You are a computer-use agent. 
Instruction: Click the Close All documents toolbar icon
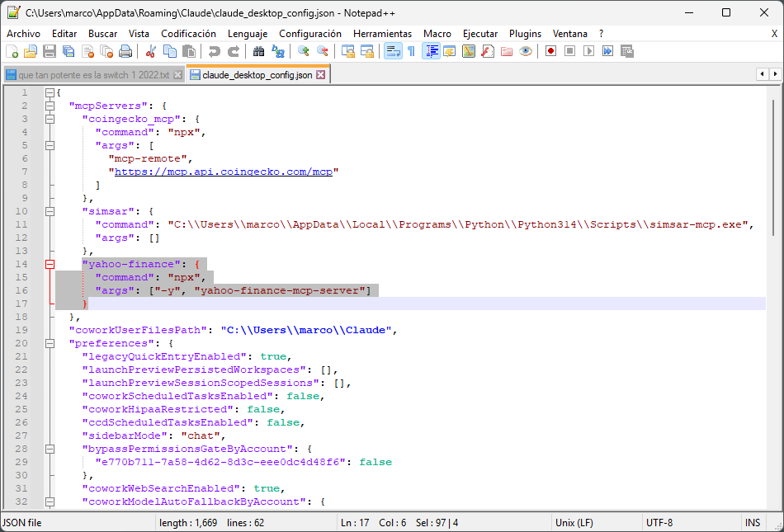106,51
